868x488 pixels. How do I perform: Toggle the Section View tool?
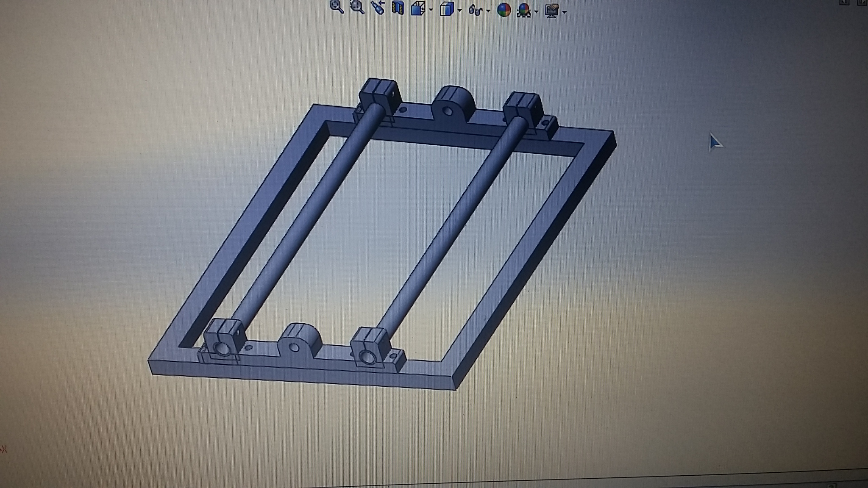[x=398, y=8]
